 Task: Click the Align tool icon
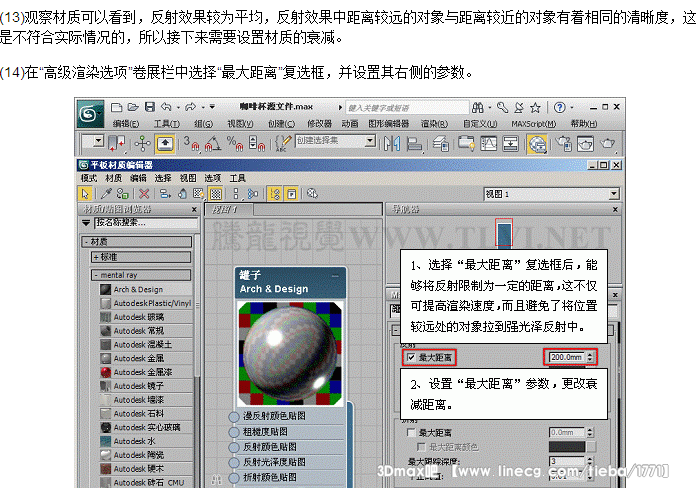414,143
